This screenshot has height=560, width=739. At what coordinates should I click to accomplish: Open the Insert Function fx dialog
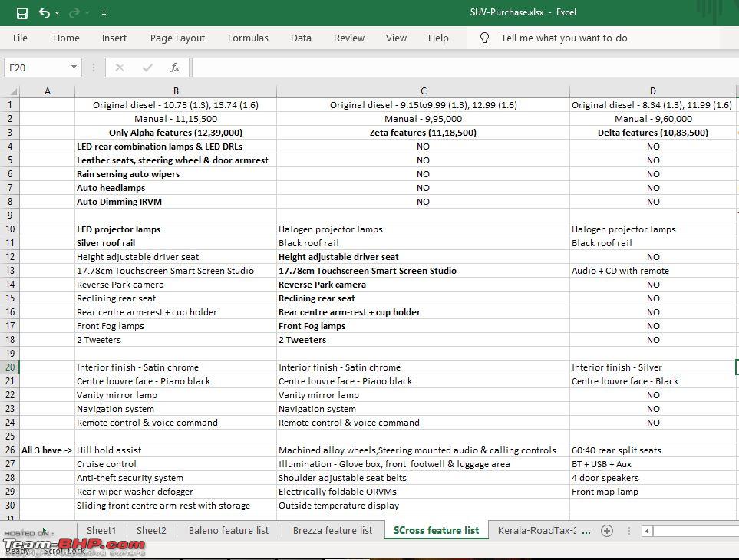tap(175, 68)
